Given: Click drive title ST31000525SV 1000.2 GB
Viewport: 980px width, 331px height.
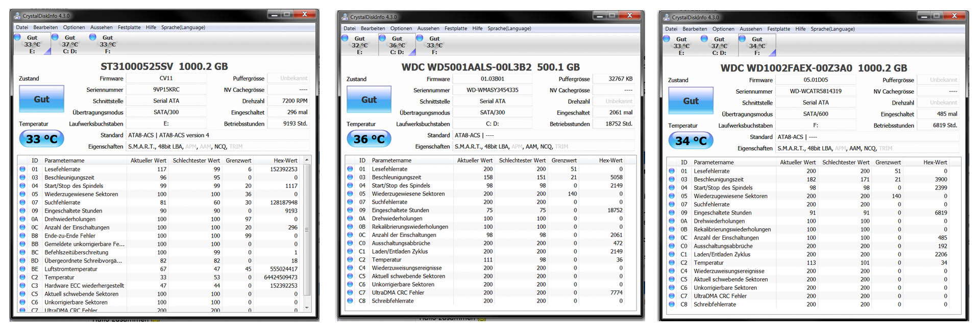Looking at the screenshot, I should point(164,66).
